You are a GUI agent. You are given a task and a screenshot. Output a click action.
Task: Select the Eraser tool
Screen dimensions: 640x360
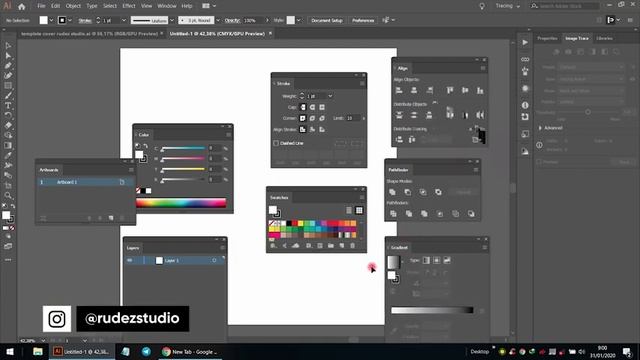pos(8,125)
